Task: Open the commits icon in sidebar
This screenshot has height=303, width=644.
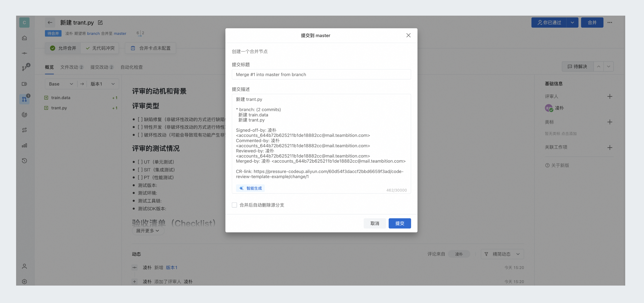Action: coord(24,53)
